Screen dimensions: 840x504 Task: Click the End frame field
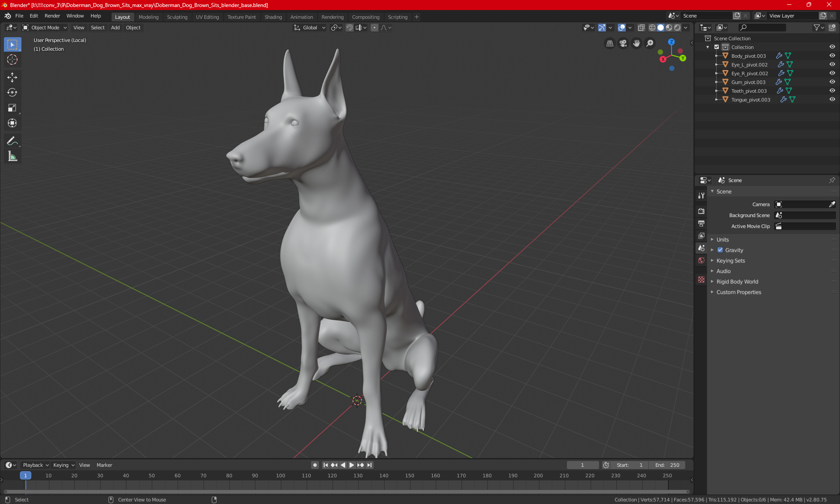(667, 465)
